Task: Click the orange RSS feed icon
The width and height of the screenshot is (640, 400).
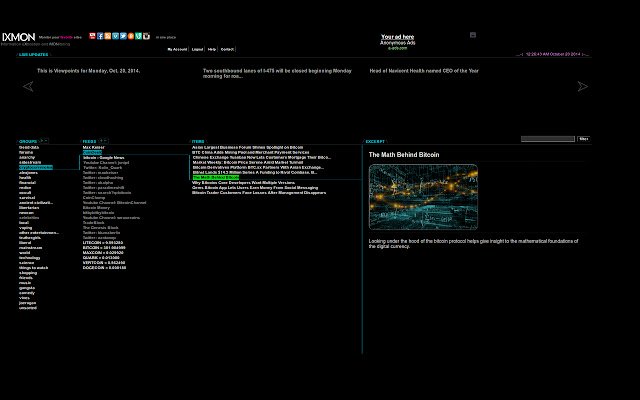Action: (x=108, y=36)
